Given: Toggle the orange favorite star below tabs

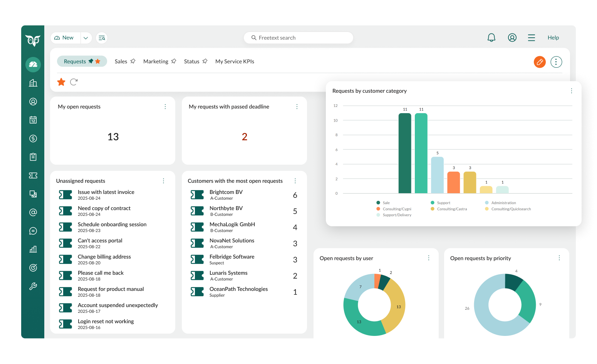Looking at the screenshot, I should (x=61, y=82).
